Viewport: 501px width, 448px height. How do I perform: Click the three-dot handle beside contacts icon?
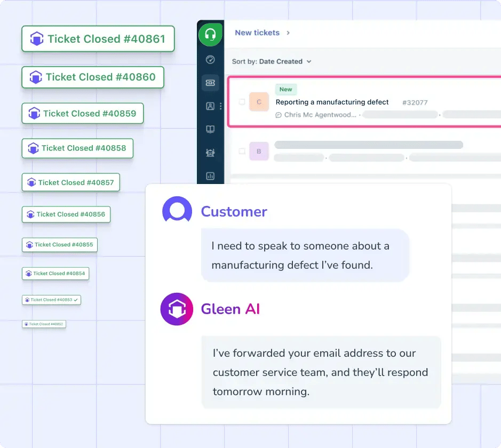click(221, 106)
